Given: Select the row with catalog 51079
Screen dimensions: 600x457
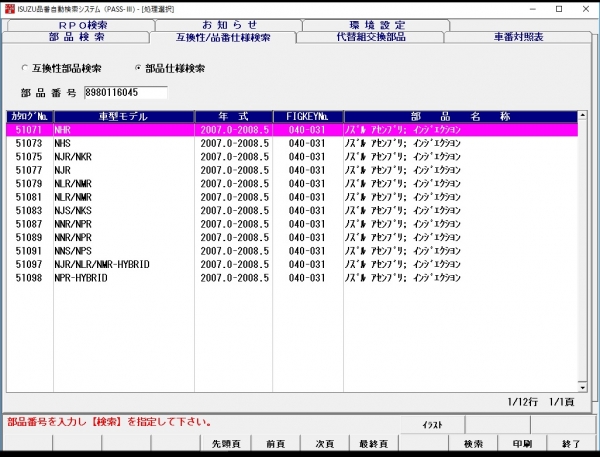Looking at the screenshot, I should 292,184.
